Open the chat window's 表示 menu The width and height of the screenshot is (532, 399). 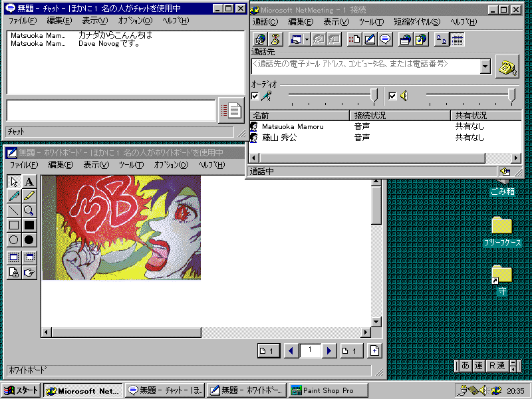[95, 21]
